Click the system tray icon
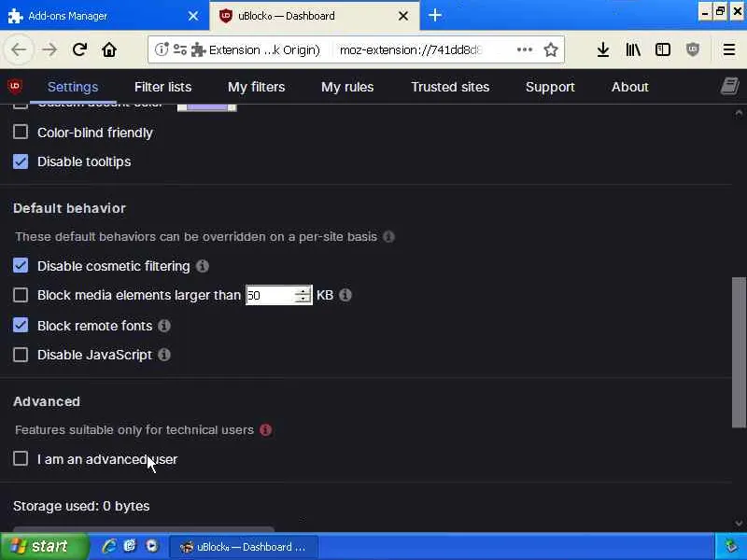The height and width of the screenshot is (560, 747). (x=731, y=546)
